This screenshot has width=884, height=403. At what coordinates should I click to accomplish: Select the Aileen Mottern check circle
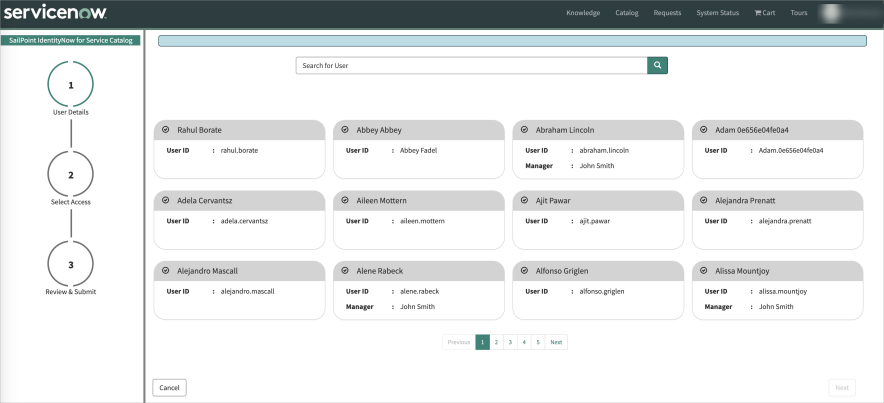click(x=345, y=200)
